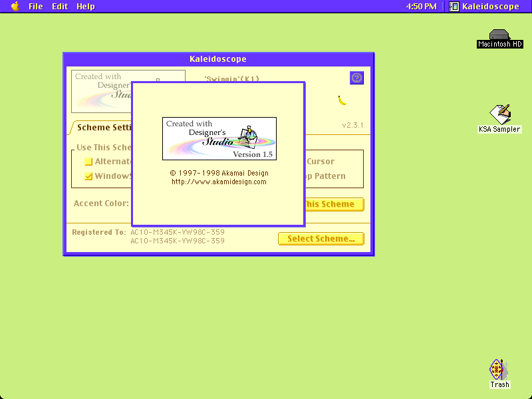Click the partially hidden This Scheme button
Screen dimensions: 532x399
tap(334, 204)
